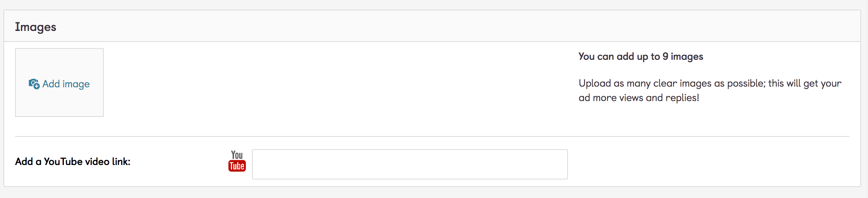Click the "Upload as many clear images" tip line
868x198 pixels.
coord(710,83)
